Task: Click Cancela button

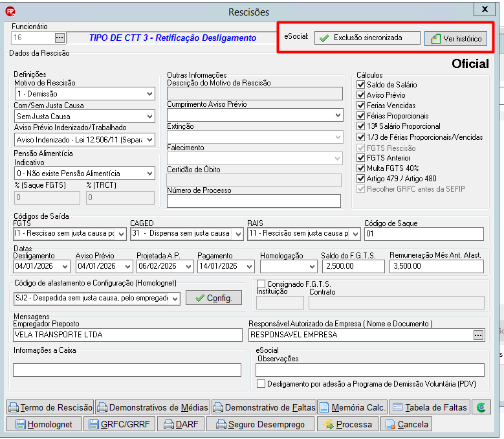Action: 406,424
